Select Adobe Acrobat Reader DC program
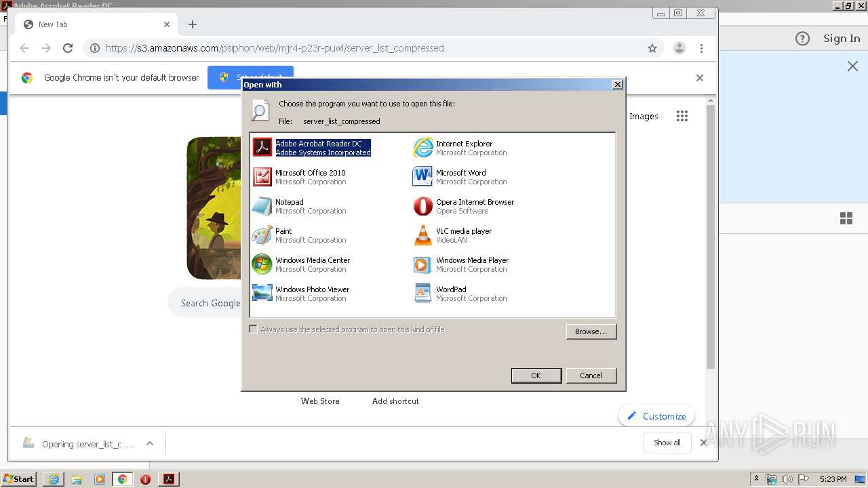Screen dimensions: 868x488 point(312,148)
